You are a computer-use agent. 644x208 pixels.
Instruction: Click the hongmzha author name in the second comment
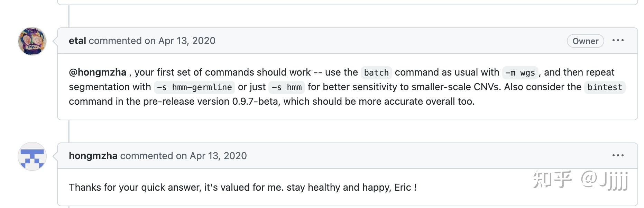tap(93, 156)
